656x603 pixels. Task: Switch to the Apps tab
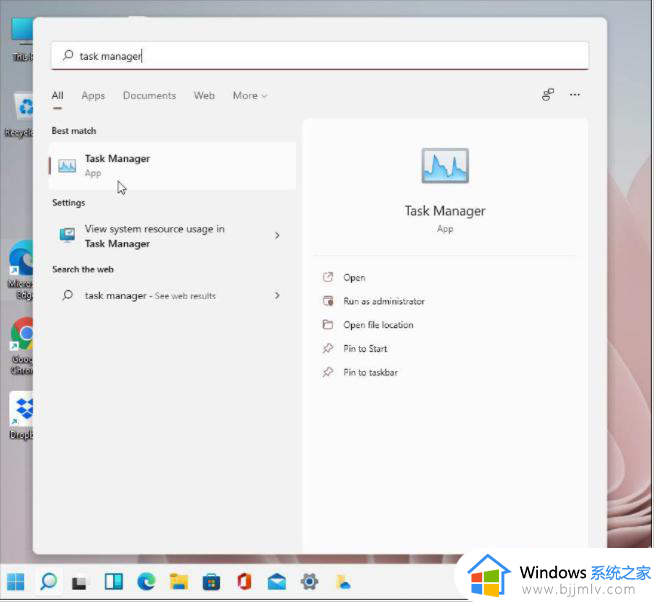pos(93,95)
